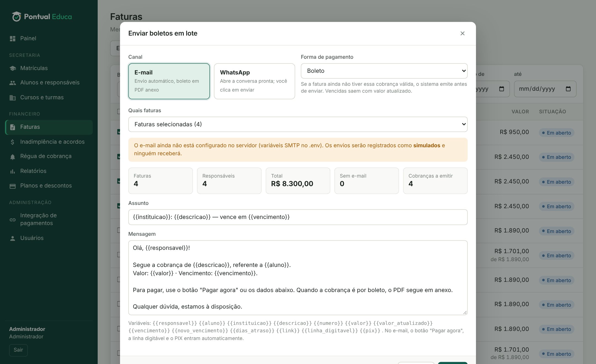This screenshot has height=364, width=596.
Task: Click the bold 'simulados' warning text
Action: [427, 145]
